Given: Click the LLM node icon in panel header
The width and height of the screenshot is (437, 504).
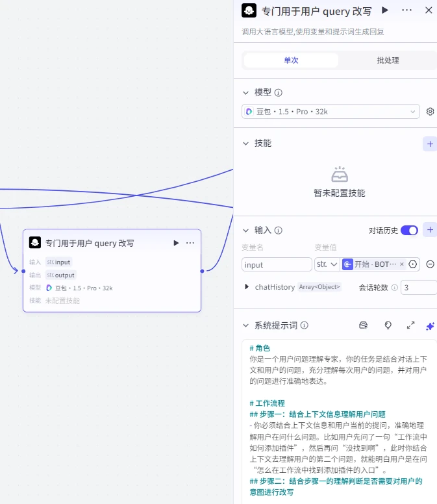Looking at the screenshot, I should pyautogui.click(x=249, y=10).
